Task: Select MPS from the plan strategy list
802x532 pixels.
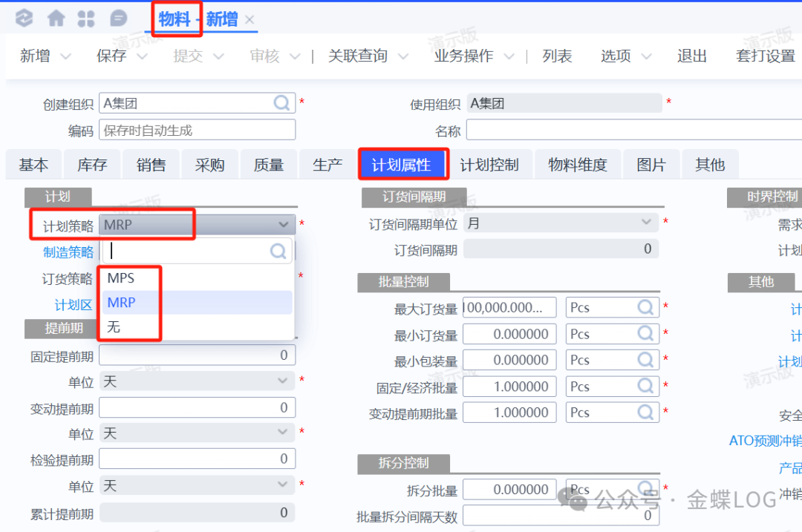Action: [x=121, y=278]
